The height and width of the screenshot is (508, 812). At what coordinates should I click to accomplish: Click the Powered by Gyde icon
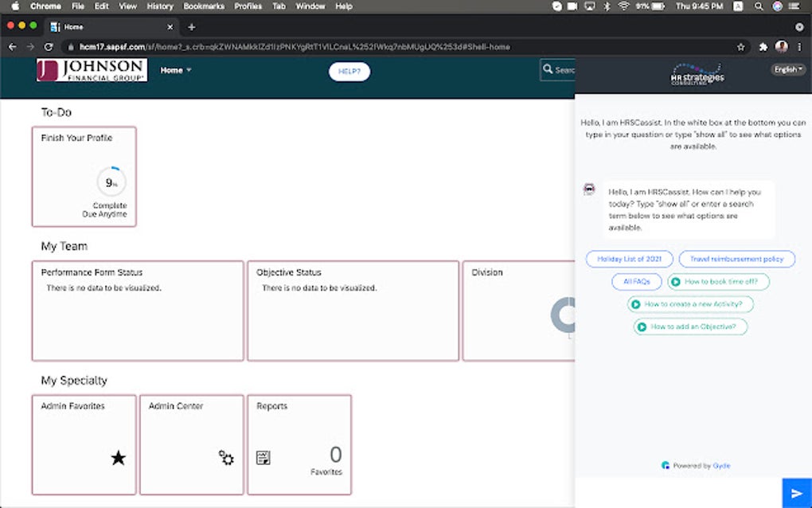click(665, 464)
